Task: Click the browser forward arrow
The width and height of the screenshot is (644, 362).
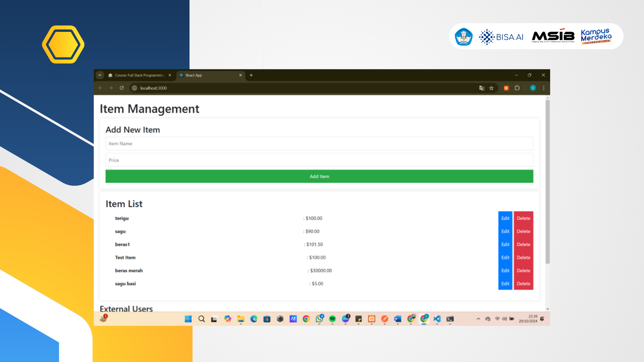Action: click(111, 88)
